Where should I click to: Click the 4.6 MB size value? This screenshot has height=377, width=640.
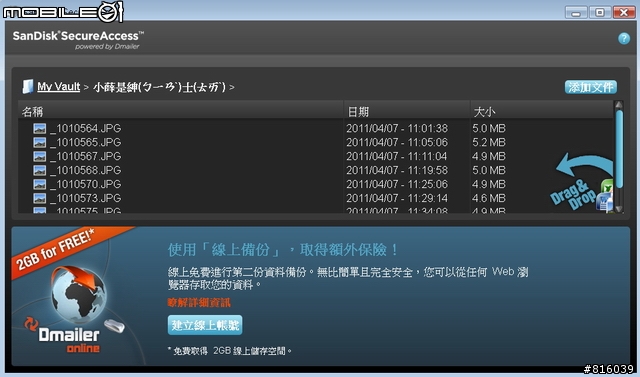coord(489,198)
